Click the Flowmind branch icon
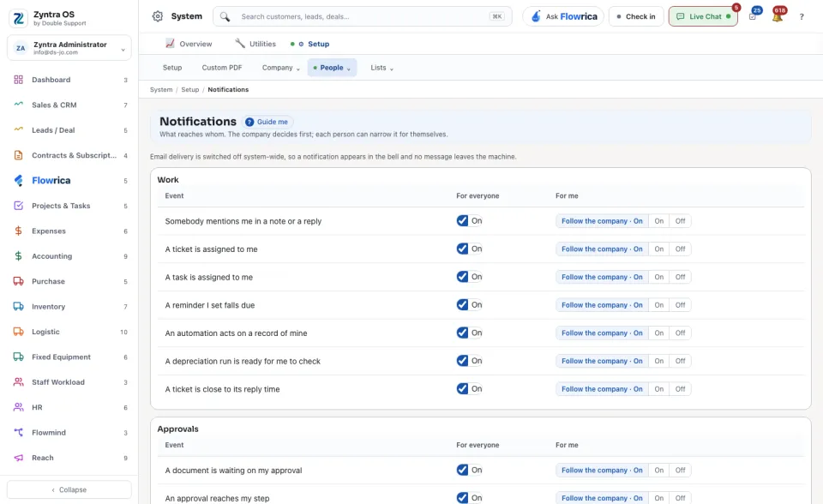The width and height of the screenshot is (823, 504). click(x=18, y=433)
